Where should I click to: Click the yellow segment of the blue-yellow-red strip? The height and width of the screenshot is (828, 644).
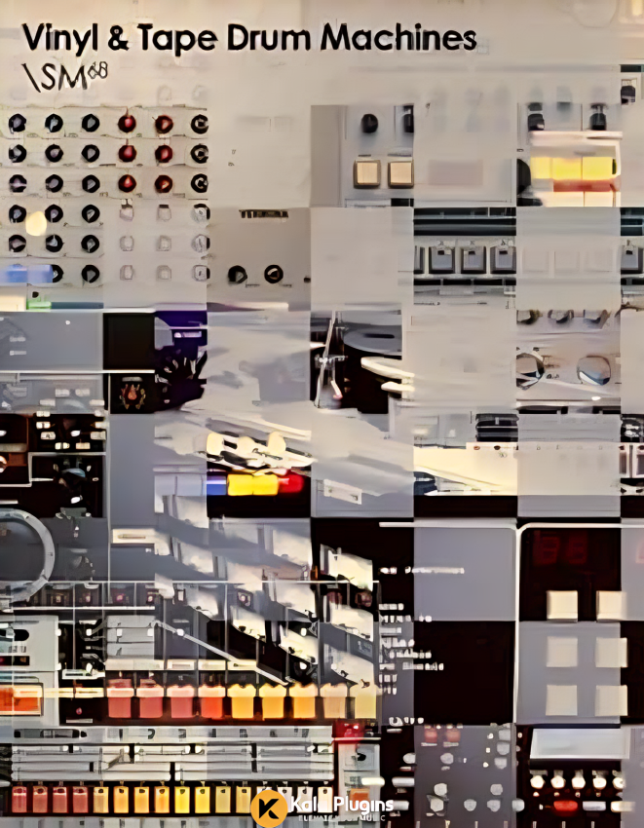253,484
